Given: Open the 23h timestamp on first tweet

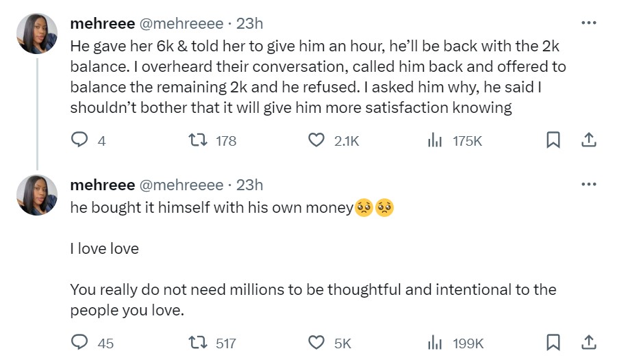Looking at the screenshot, I should (250, 24).
